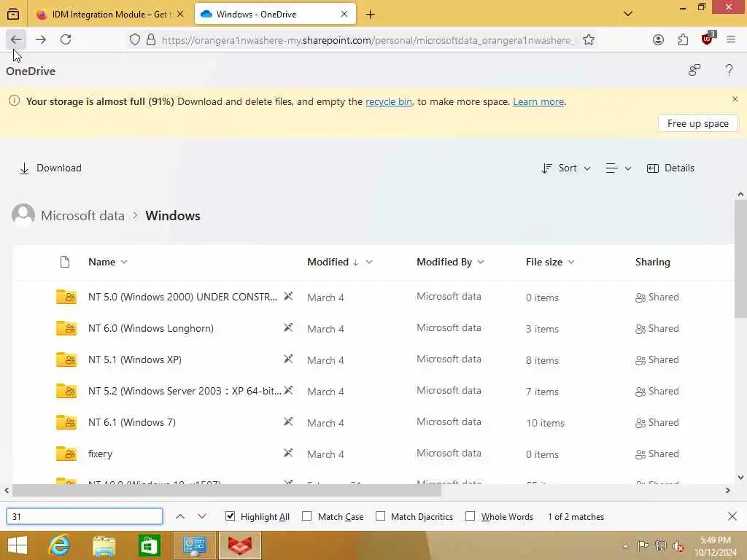Click the site security padlock icon
The height and width of the screenshot is (560, 747).
151,40
